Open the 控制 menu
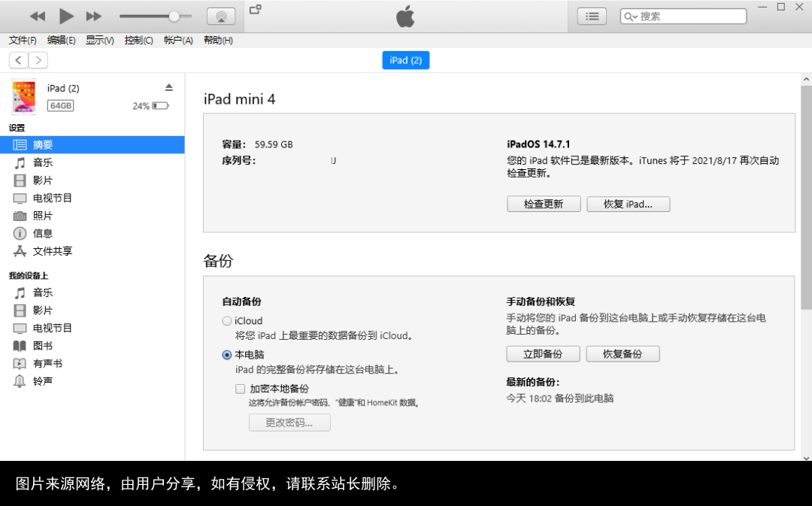Viewport: 812px width, 506px height. [x=138, y=40]
